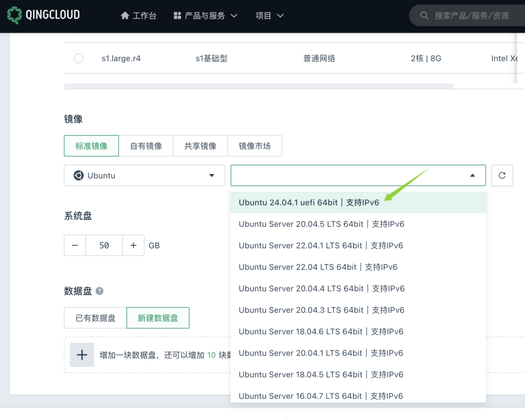
Task: Click the QingCloud logo
Action: coord(43,16)
